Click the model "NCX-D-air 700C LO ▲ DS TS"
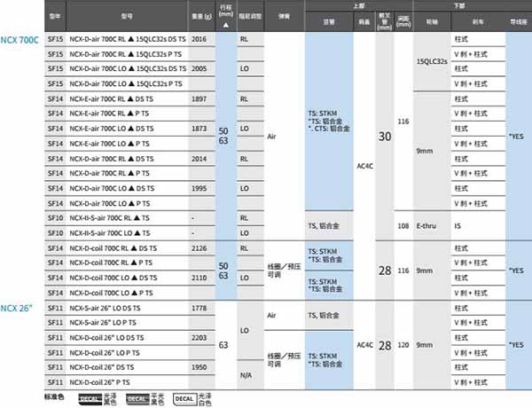Image resolution: width=532 pixels, height=408 pixels. tap(112, 189)
